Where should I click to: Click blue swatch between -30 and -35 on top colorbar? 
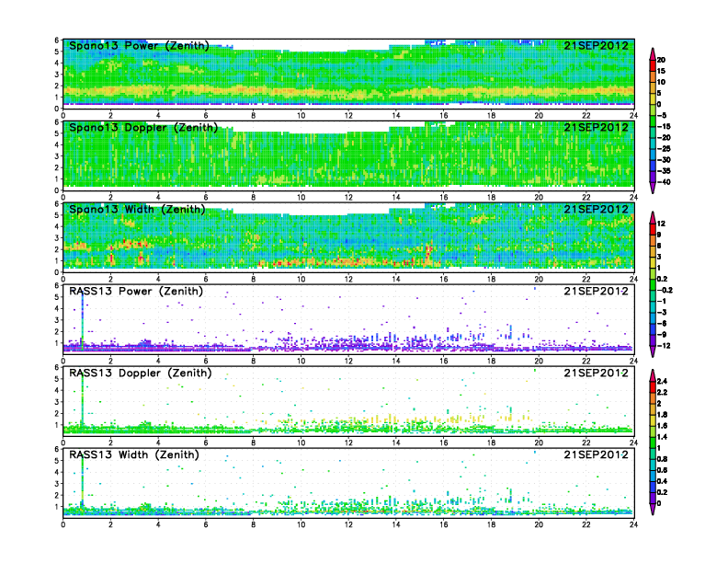[653, 166]
